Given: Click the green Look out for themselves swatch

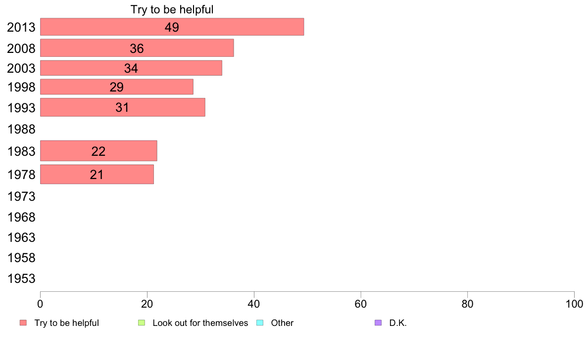Looking at the screenshot, I should pyautogui.click(x=142, y=323).
